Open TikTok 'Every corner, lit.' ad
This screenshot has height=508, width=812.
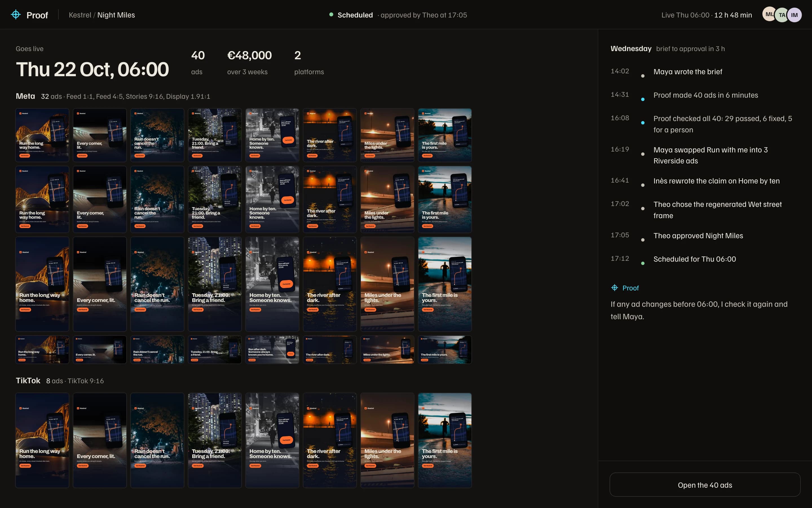click(x=100, y=440)
